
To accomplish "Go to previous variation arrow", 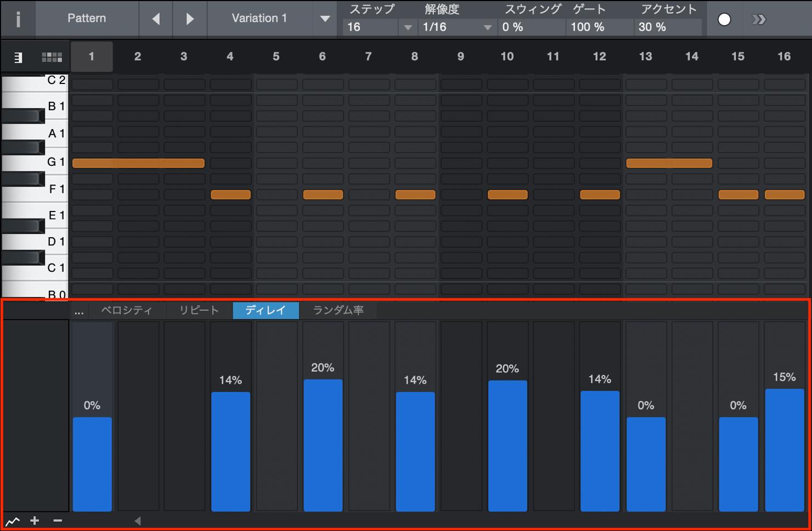I will pyautogui.click(x=156, y=19).
